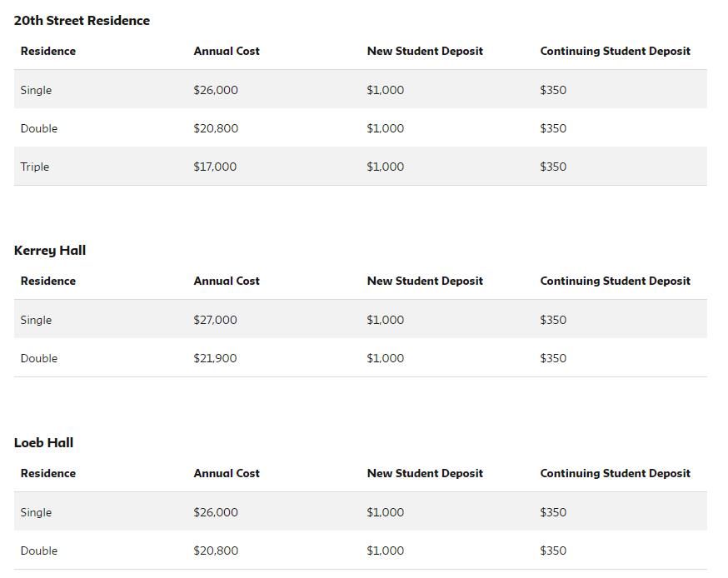The image size is (728, 578).
Task: Click the 20th Street Residence heading
Action: [82, 21]
